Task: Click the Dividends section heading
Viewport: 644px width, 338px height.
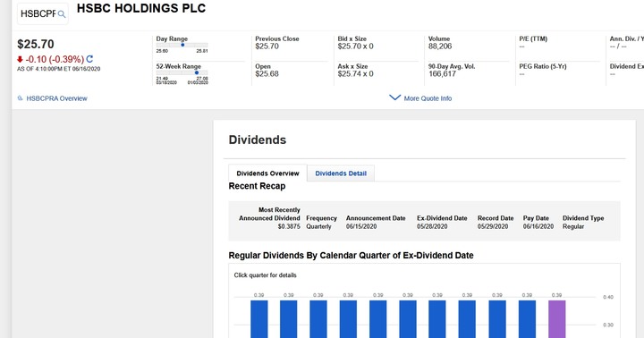Action: [x=258, y=139]
